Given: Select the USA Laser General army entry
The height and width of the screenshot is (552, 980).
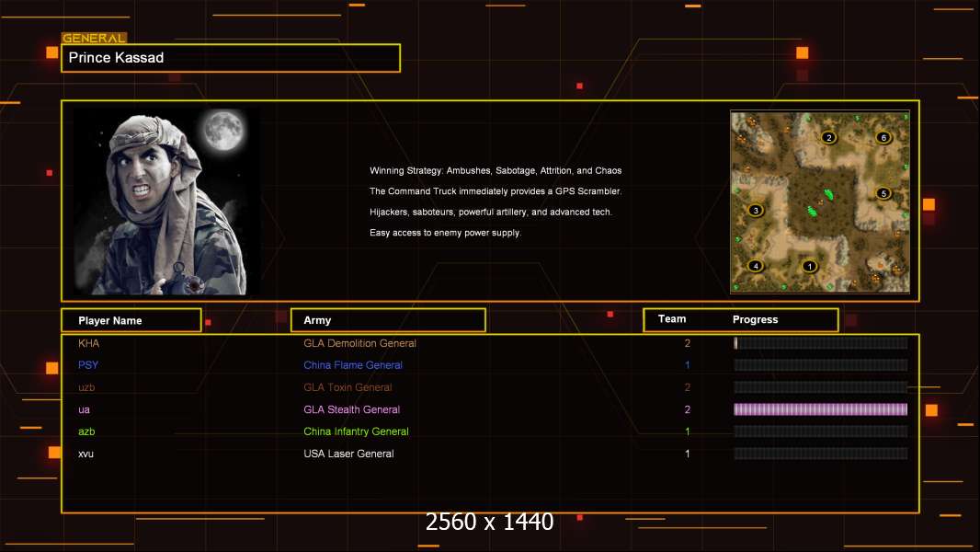Looking at the screenshot, I should click(x=348, y=454).
